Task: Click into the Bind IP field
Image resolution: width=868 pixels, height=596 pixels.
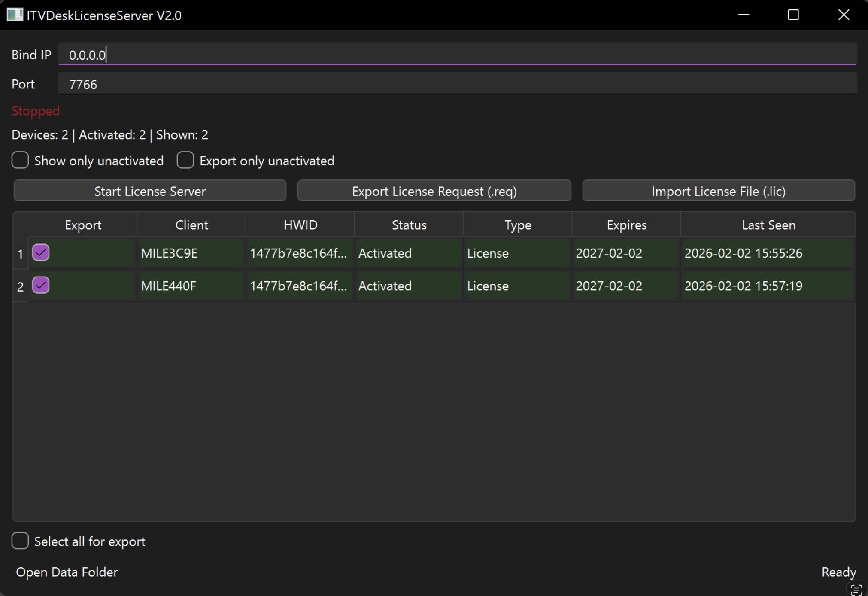Action: pyautogui.click(x=457, y=55)
